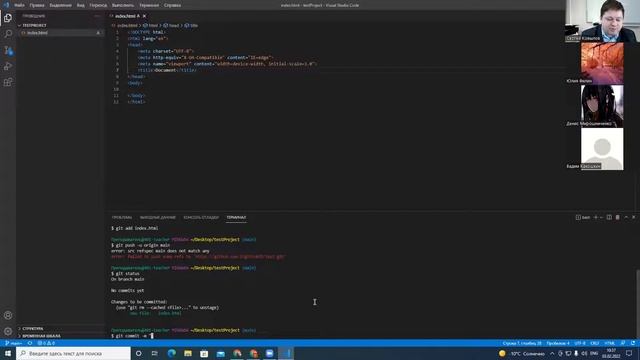Viewport: 640px width, 360px height.
Task: Synchronize changes from the status bar
Action: tap(30, 343)
